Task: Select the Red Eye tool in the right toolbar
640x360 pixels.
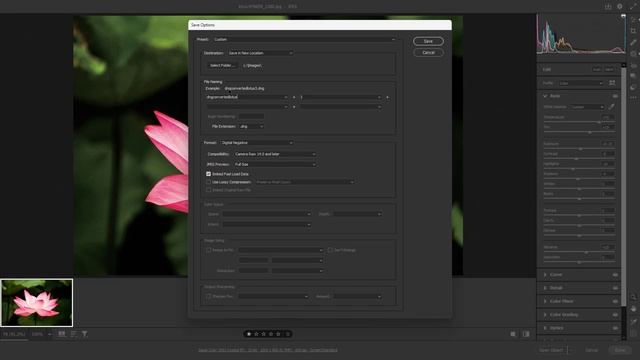Action: [633, 65]
